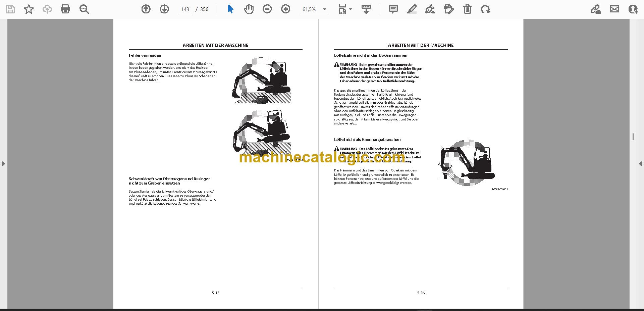Delete with the trash can icon
The width and height of the screenshot is (644, 311).
coord(467,9)
